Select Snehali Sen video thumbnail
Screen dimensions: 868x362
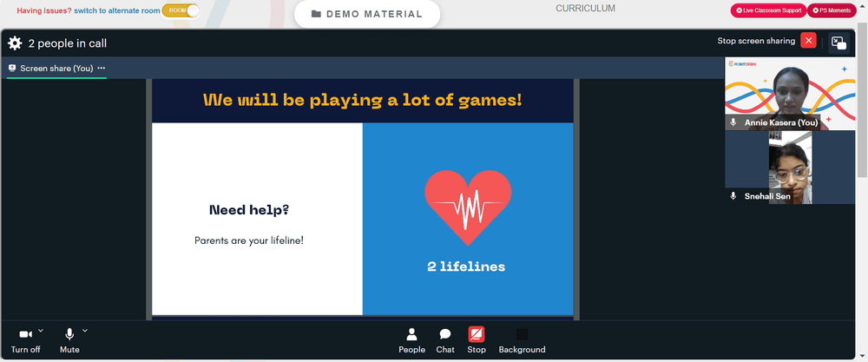[x=790, y=168]
